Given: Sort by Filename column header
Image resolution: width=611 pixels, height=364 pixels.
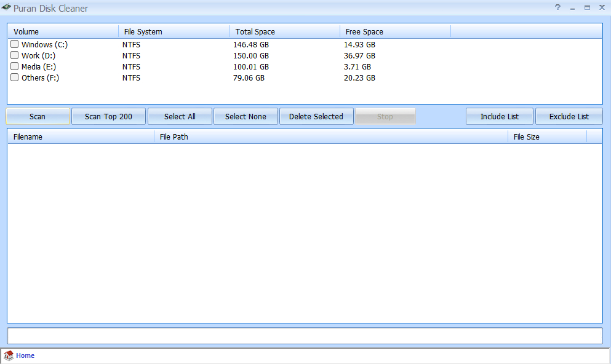Looking at the screenshot, I should click(x=80, y=136).
